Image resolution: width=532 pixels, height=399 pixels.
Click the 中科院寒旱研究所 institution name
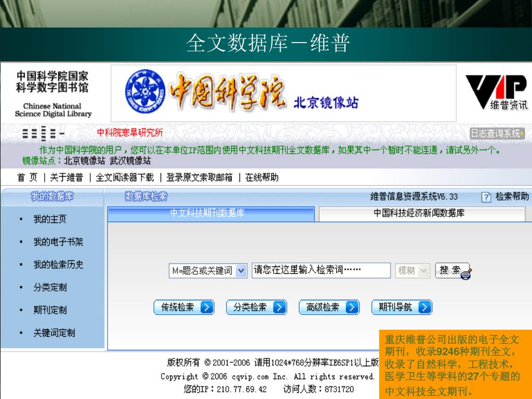(130, 132)
